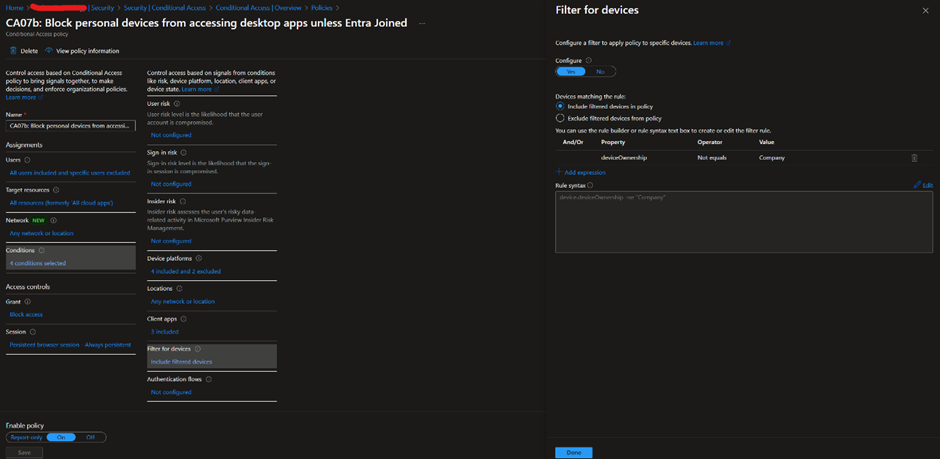The image size is (940, 459).
Task: Open 4 included and 2 excluded platforms
Action: pyautogui.click(x=186, y=271)
